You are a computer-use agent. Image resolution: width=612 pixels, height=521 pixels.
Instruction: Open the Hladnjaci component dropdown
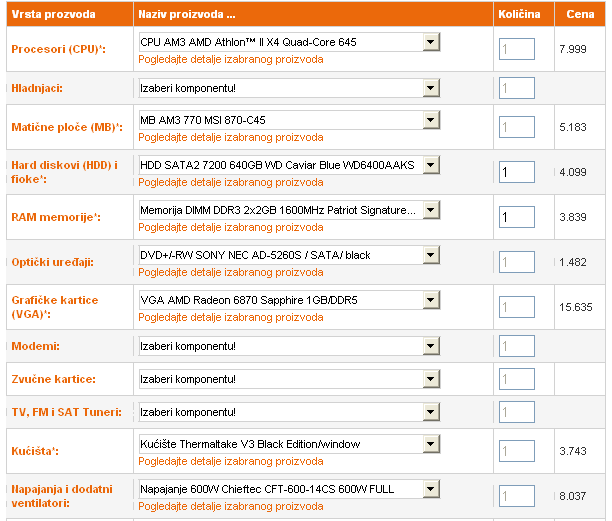click(x=289, y=88)
